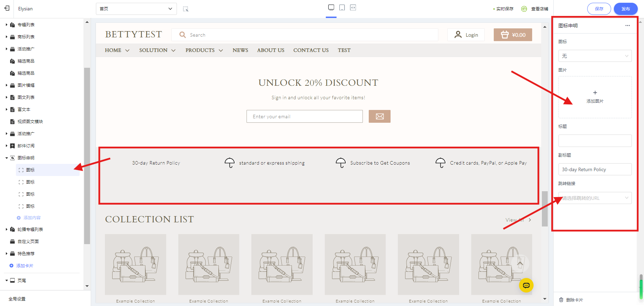Open the 图标 icon dropdown showing 无
The width and height of the screenshot is (644, 306).
[594, 56]
